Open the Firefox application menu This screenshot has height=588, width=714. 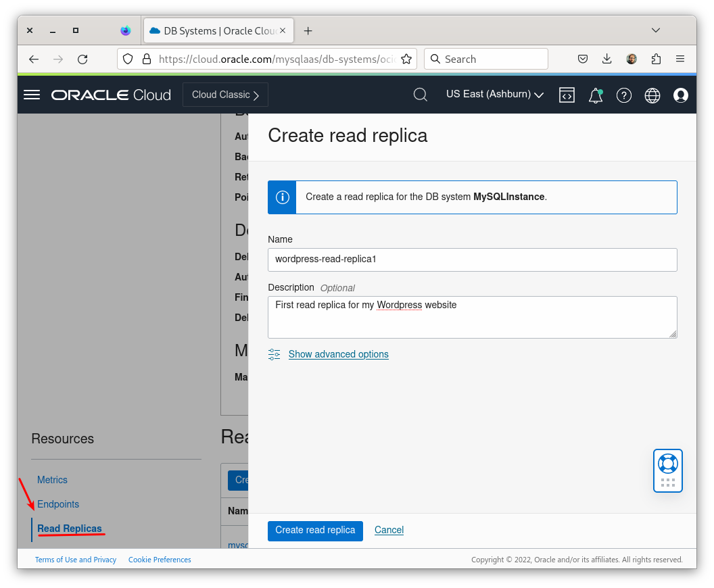pos(680,59)
